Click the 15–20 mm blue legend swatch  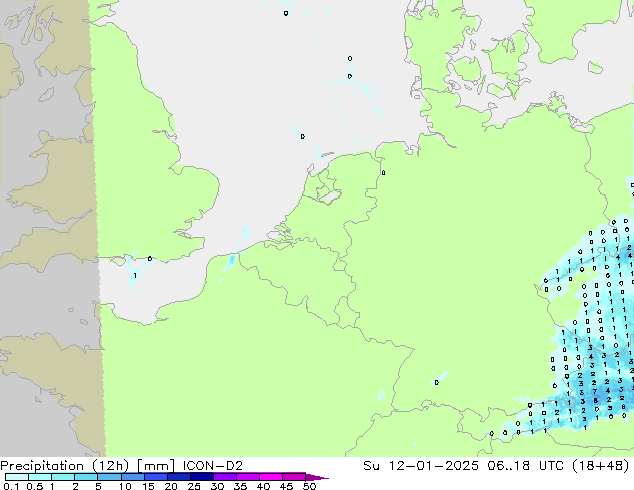(x=156, y=477)
